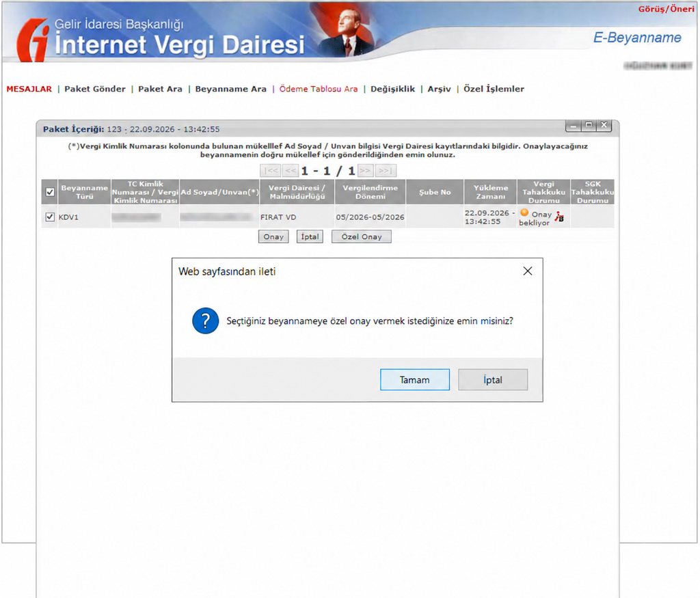Uncheck the KDV1 row checkbox
700x598 pixels.
click(50, 217)
